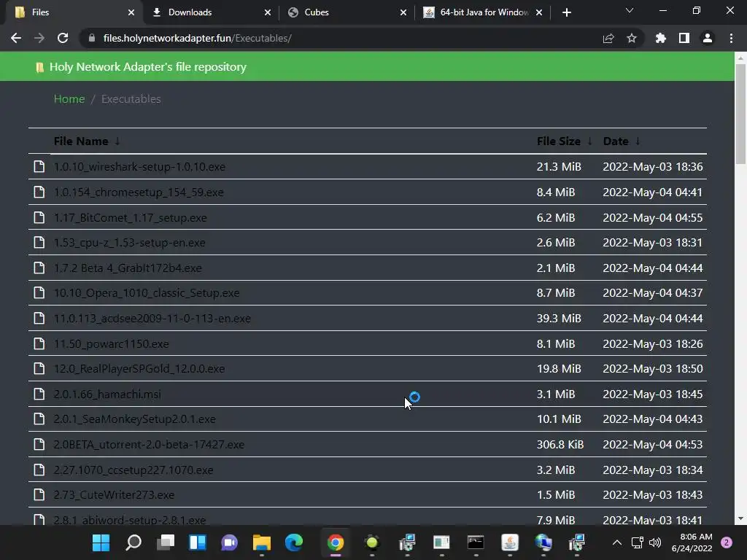The width and height of the screenshot is (747, 560).
Task: Open 1.53_cpu-z_1.53-setup-en.exe link
Action: click(x=129, y=242)
